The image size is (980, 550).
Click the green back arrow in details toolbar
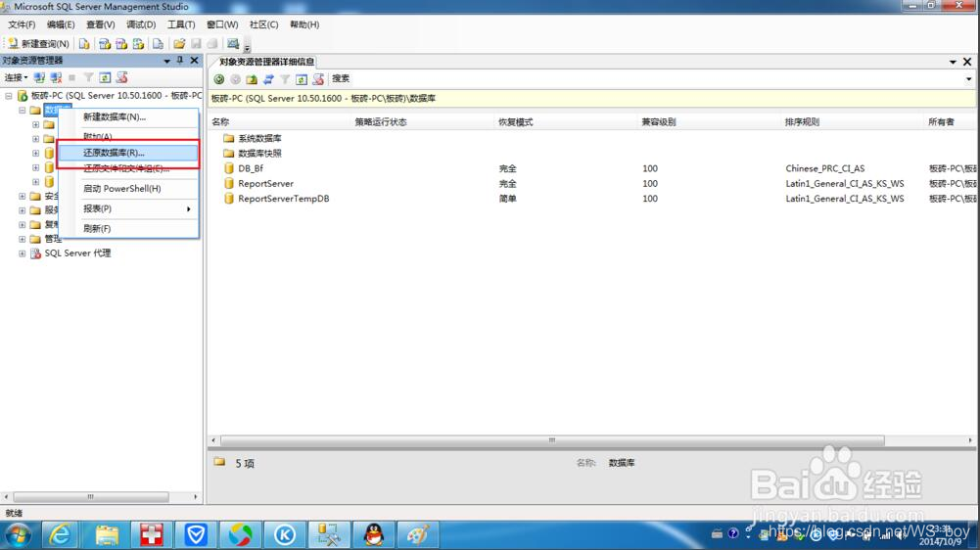218,78
